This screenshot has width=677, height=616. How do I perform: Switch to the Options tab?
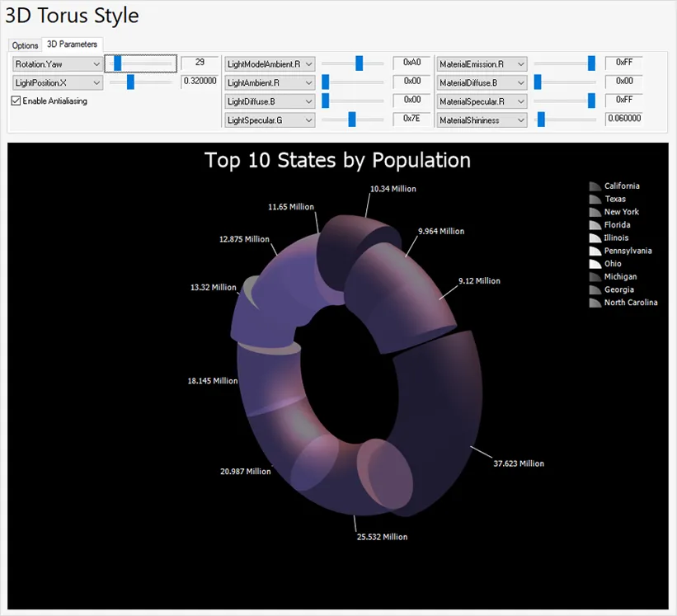pos(24,45)
